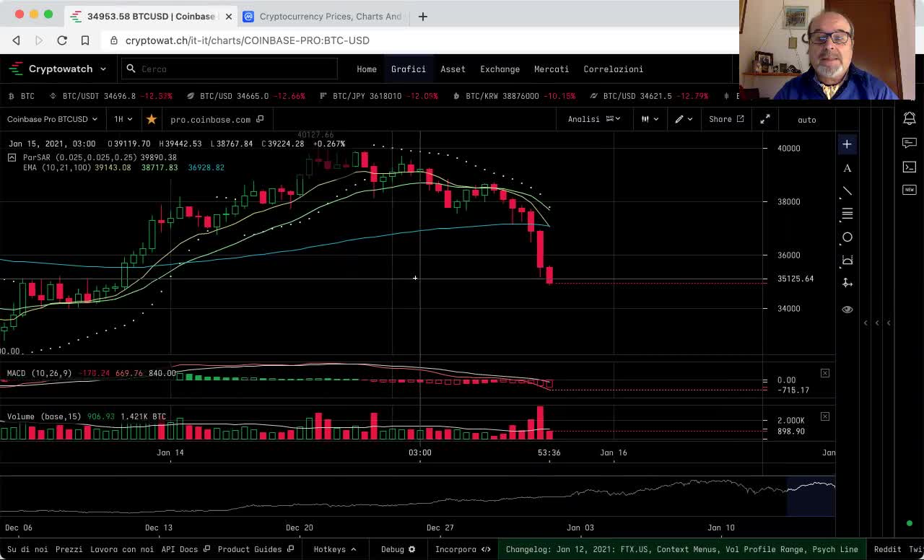This screenshot has width=924, height=560.
Task: Click the Volume (base,15) indicator label
Action: tap(44, 416)
